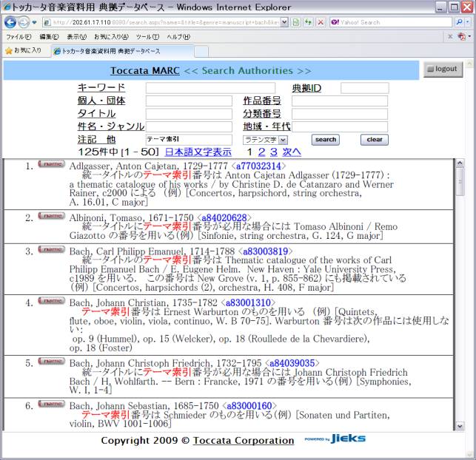
Task: Click the Stop loading X icon
Action: click(321, 22)
